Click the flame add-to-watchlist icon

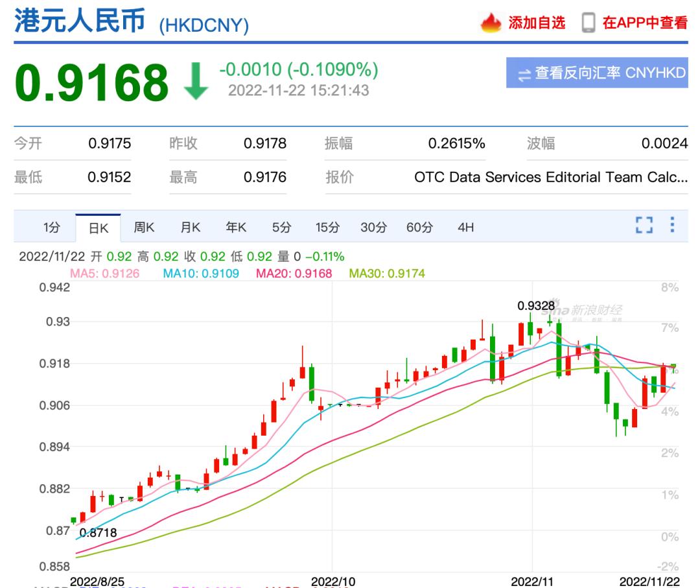click(x=491, y=22)
